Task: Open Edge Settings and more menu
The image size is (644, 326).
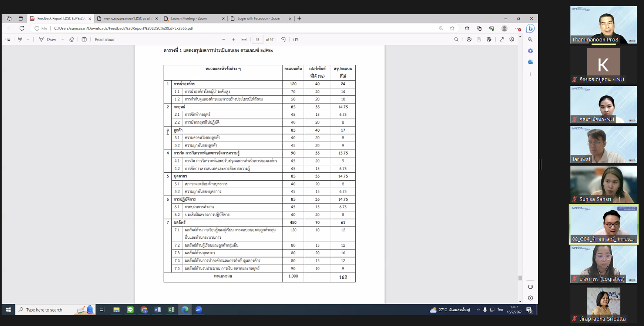Action: (517, 28)
